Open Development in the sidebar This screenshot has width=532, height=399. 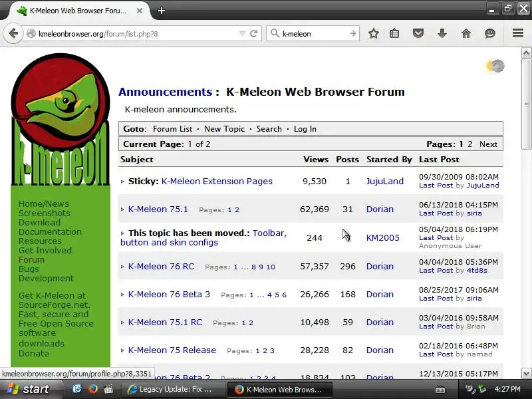click(46, 278)
